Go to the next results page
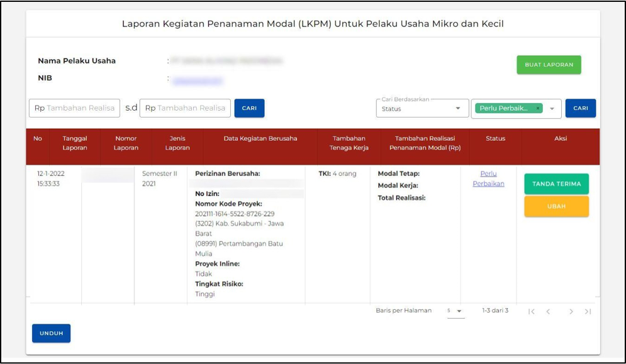Image resolution: width=626 pixels, height=364 pixels. [571, 312]
